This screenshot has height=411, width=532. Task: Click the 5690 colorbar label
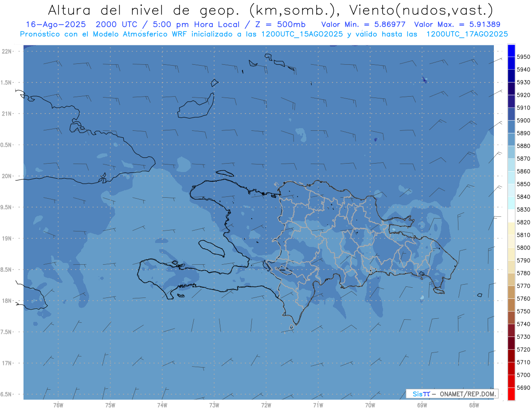[x=523, y=388]
